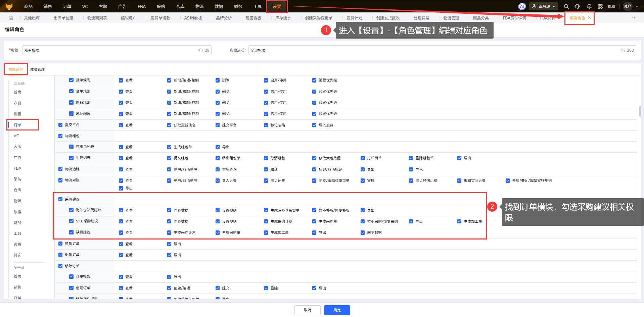Screen dimensions: 644x317
Task: Uncheck the 打印面单 permission
Action: pos(363,158)
